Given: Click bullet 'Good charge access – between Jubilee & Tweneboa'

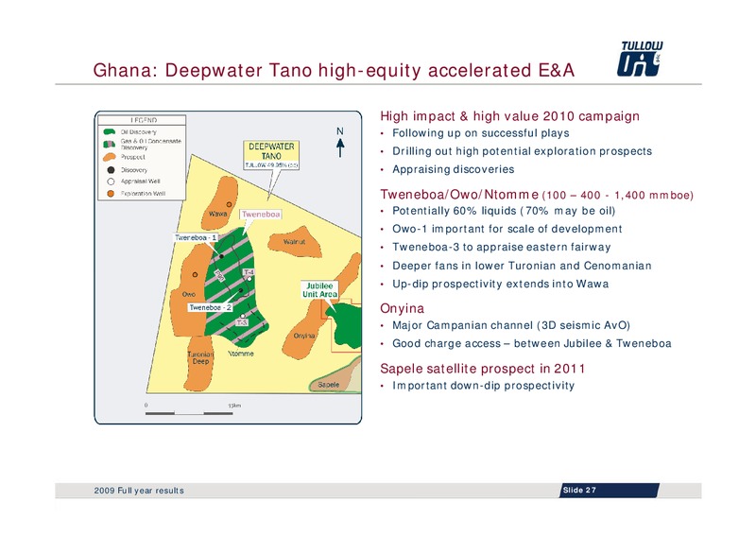Looking at the screenshot, I should pos(532,343).
